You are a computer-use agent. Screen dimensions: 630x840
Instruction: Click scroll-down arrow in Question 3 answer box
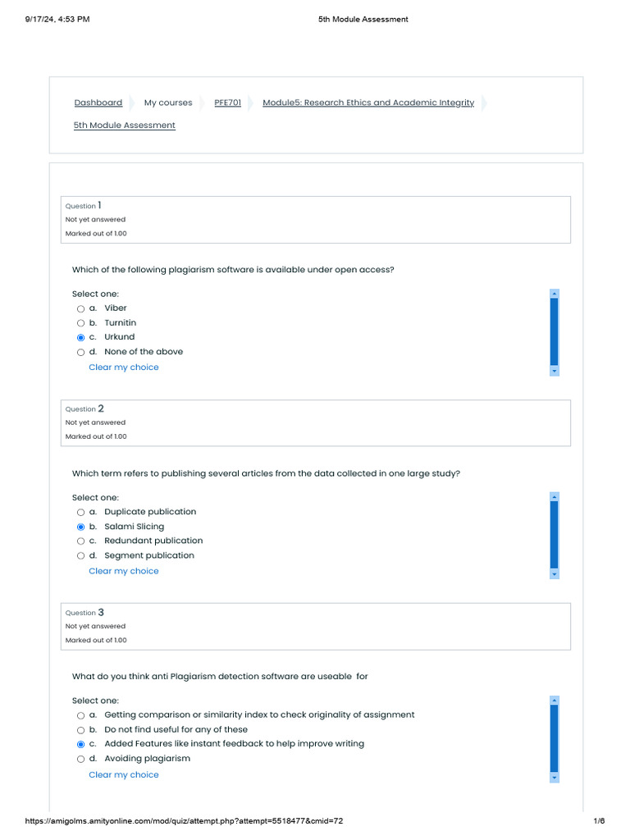(x=555, y=778)
